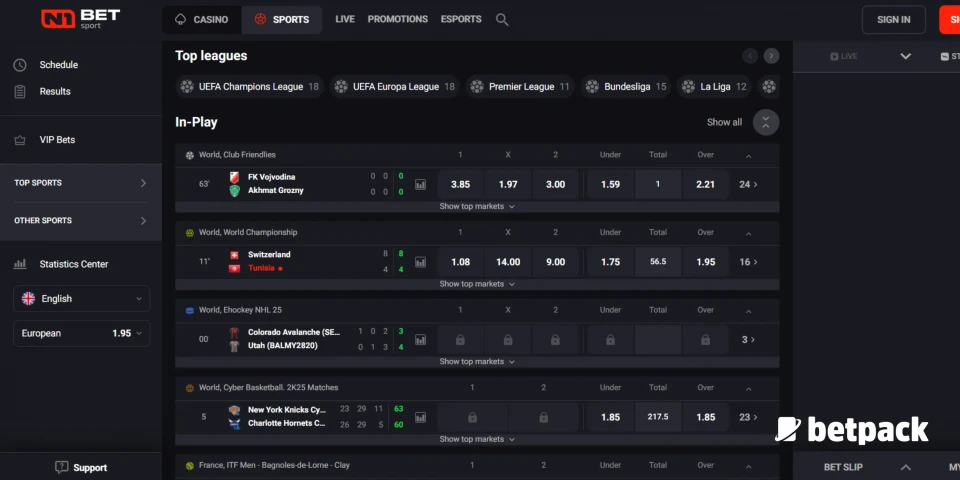Bet on draw at 14.00 odds

508,262
